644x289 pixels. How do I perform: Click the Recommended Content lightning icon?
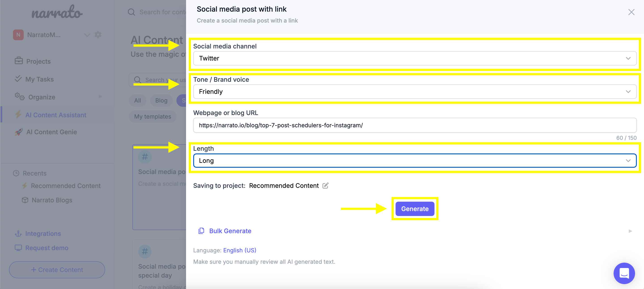click(24, 186)
